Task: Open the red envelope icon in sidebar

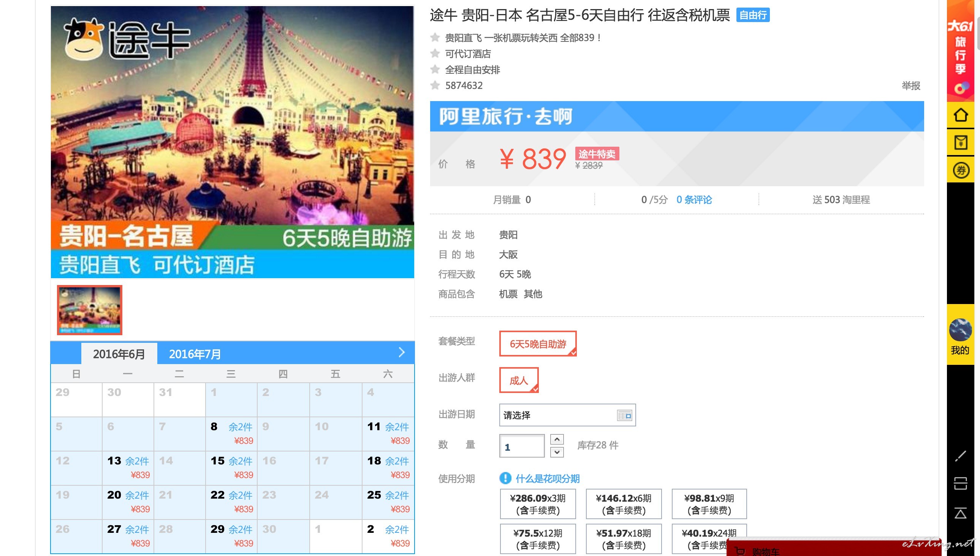Action: (960, 143)
